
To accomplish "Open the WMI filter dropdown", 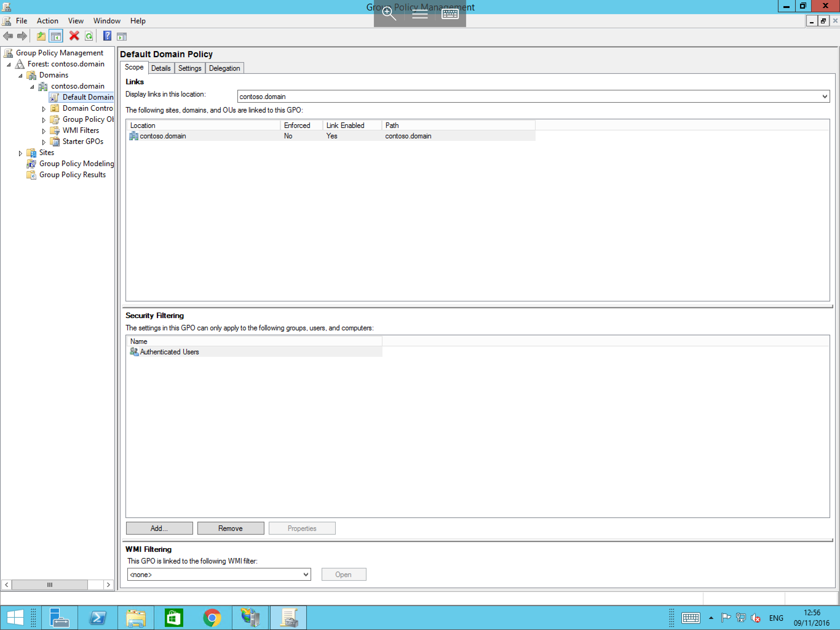I will click(306, 574).
